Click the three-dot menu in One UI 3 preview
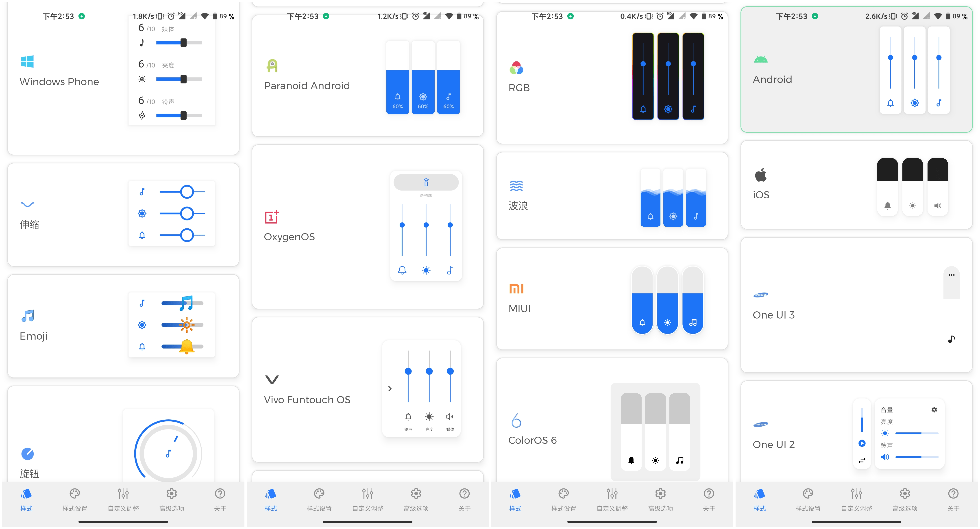Viewport: 980px width, 529px height. (951, 275)
